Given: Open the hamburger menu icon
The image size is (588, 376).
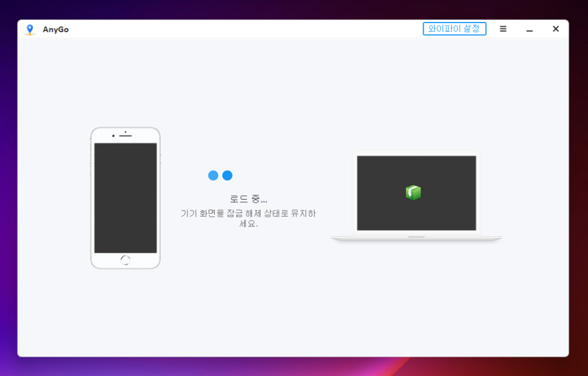Looking at the screenshot, I should tap(503, 29).
